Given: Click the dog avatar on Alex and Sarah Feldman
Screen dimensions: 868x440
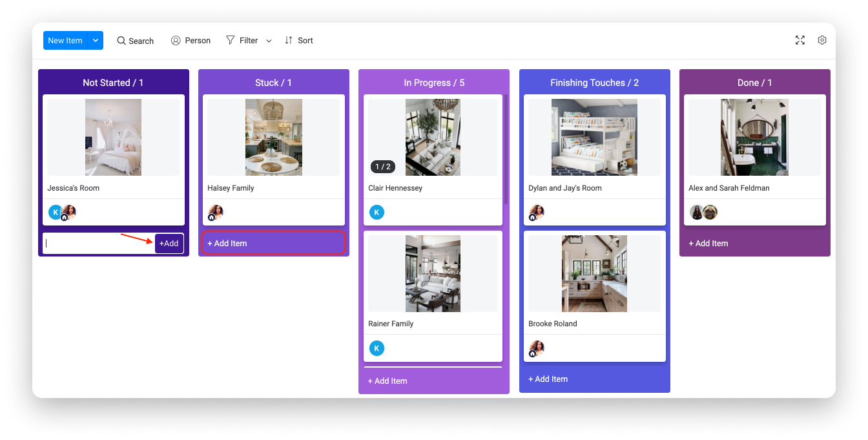Looking at the screenshot, I should [710, 213].
